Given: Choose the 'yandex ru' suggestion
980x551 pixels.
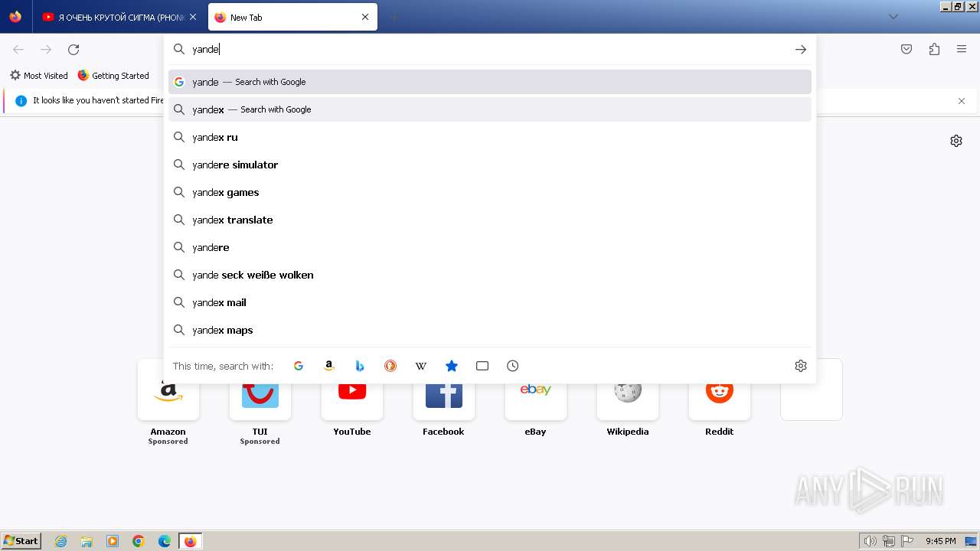Looking at the screenshot, I should [490, 137].
